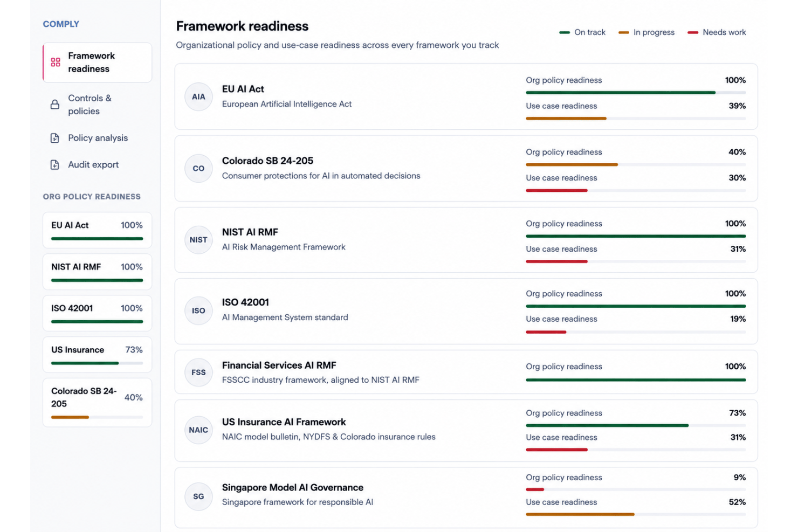The height and width of the screenshot is (532, 798).
Task: Click the NAIC US Insurance badge icon
Action: [x=198, y=430]
